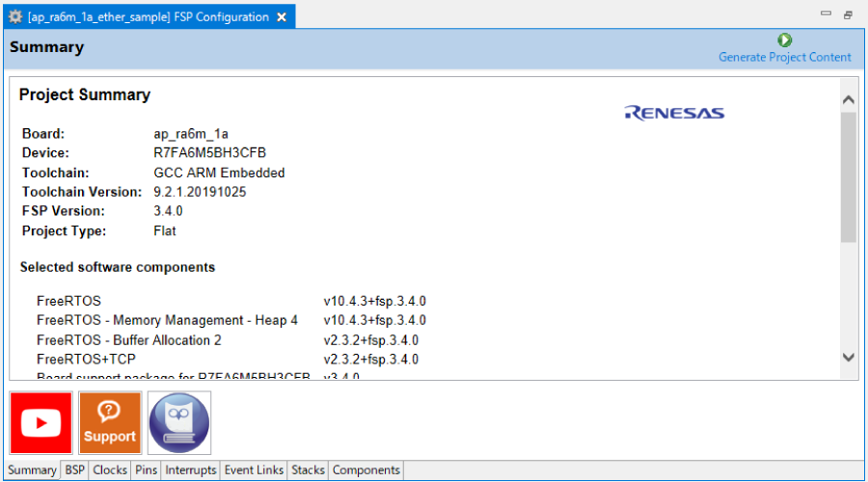
Task: Click the device value R7FA6M5BH3CFB
Action: tap(210, 152)
